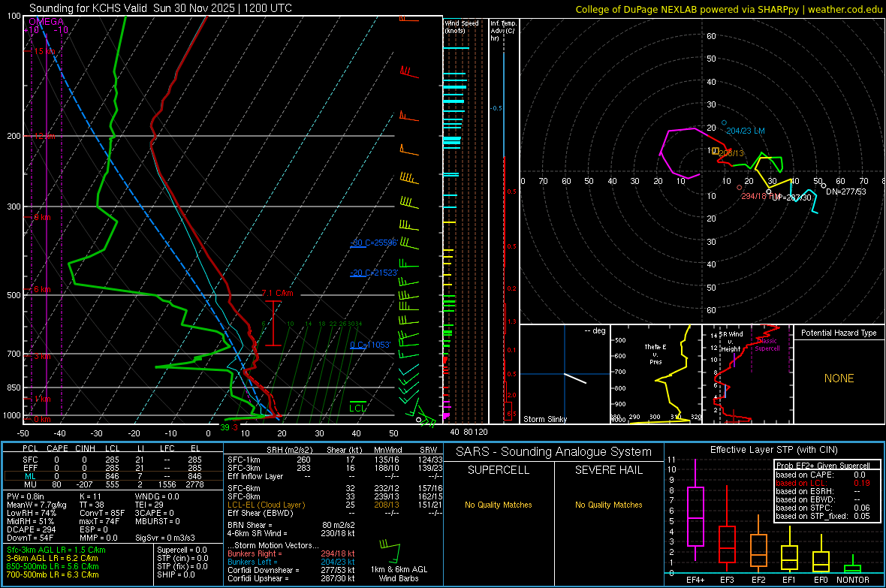Click the 'SHIP = 0.0' value
Image resolution: width=886 pixels, height=588 pixels.
(176, 574)
